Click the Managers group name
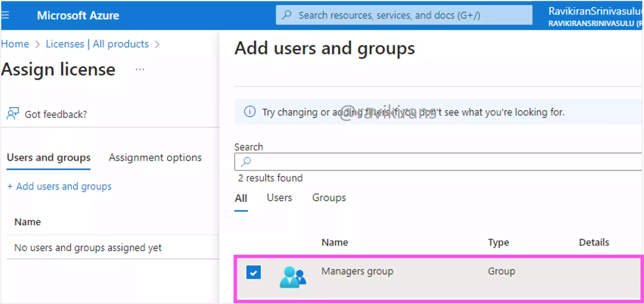The image size is (644, 304). point(357,272)
